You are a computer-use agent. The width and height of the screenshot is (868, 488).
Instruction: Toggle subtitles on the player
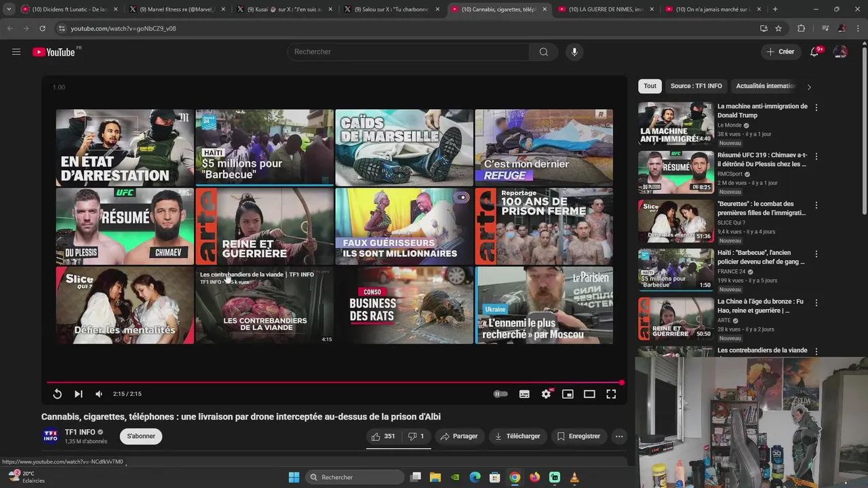pos(524,394)
